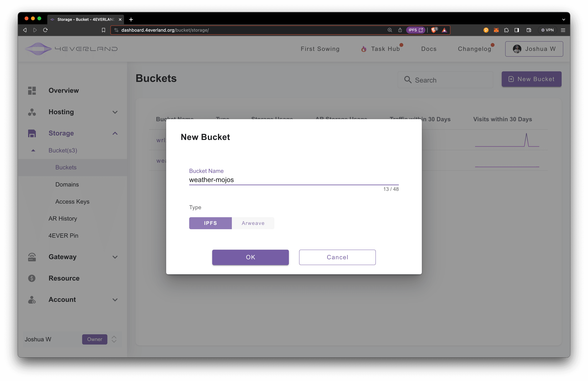Image resolution: width=588 pixels, height=381 pixels.
Task: Open the IPFS extension badge in address bar
Action: (416, 30)
